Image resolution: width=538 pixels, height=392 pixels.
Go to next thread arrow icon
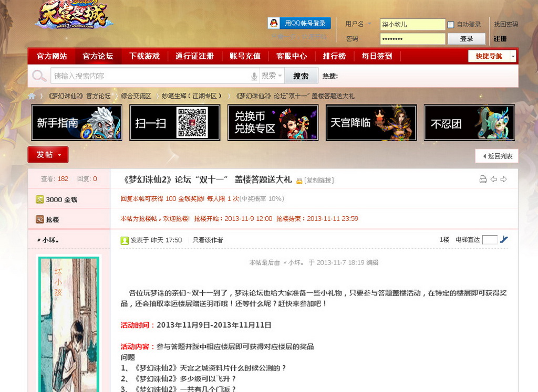[x=504, y=179]
